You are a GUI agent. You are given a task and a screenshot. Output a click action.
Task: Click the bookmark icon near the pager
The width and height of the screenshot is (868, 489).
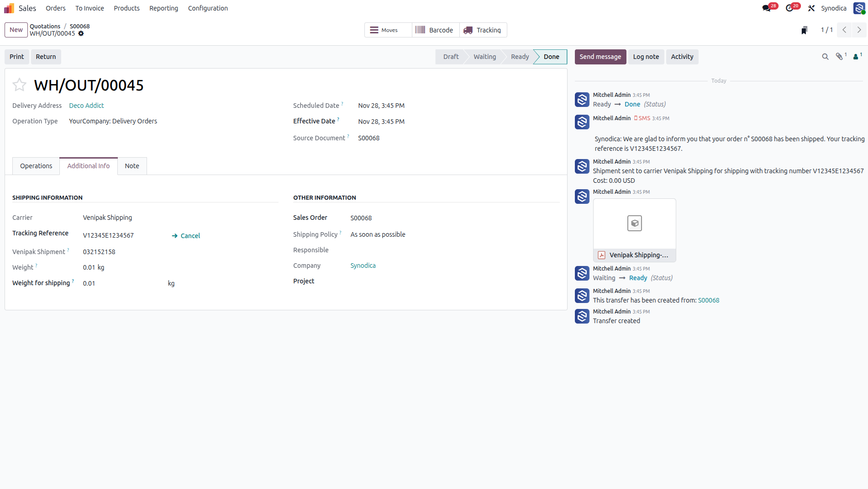(x=804, y=30)
